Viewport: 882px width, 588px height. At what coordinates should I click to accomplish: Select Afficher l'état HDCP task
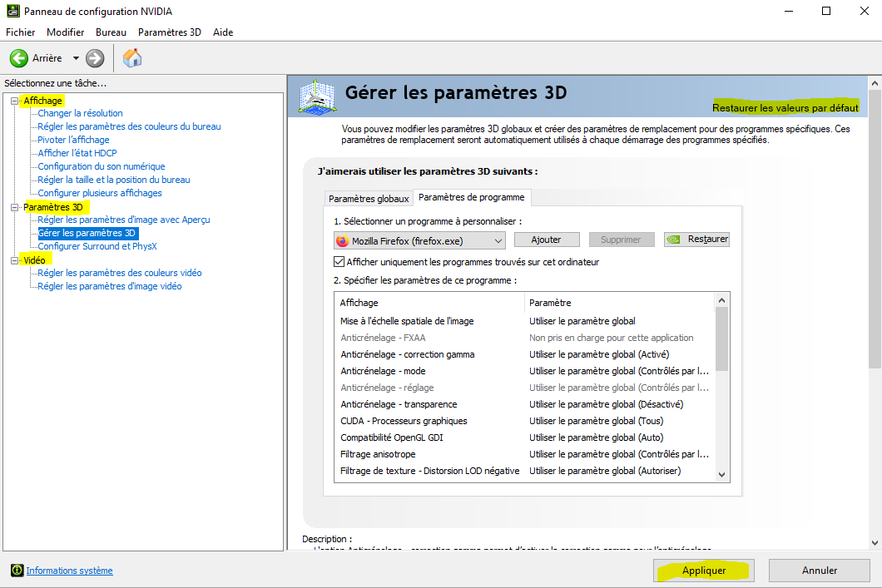[x=77, y=153]
